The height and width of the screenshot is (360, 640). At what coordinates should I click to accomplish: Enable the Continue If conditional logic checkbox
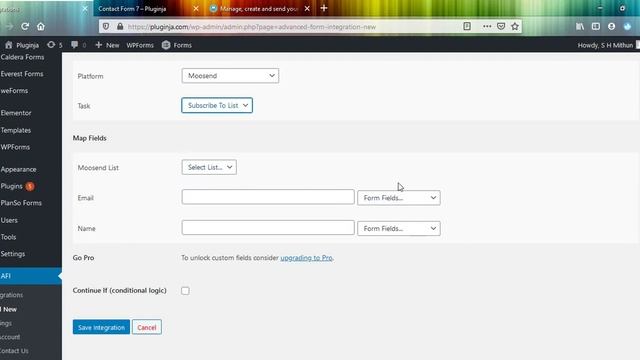[185, 291]
